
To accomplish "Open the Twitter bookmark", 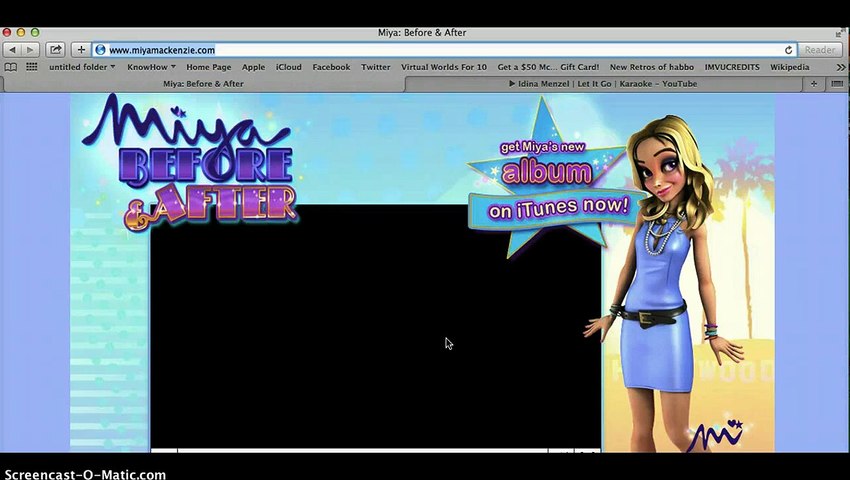I will (x=376, y=67).
